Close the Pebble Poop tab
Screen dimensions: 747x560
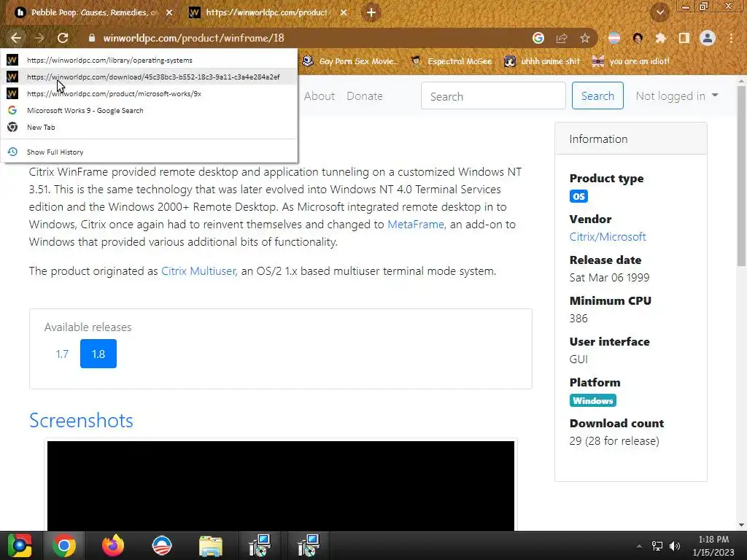pos(169,12)
